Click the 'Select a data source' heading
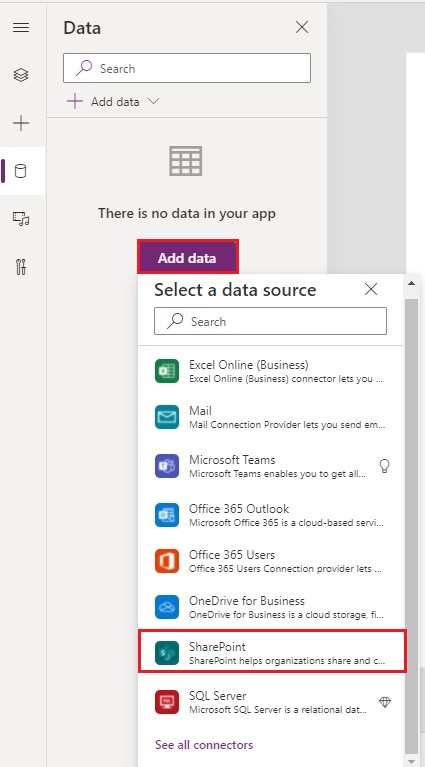This screenshot has width=425, height=767. point(235,290)
